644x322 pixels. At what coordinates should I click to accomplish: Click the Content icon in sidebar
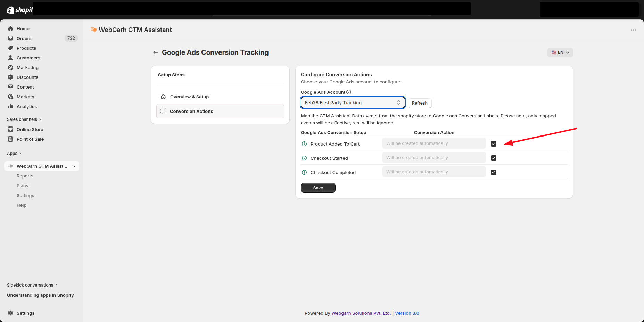coord(10,87)
